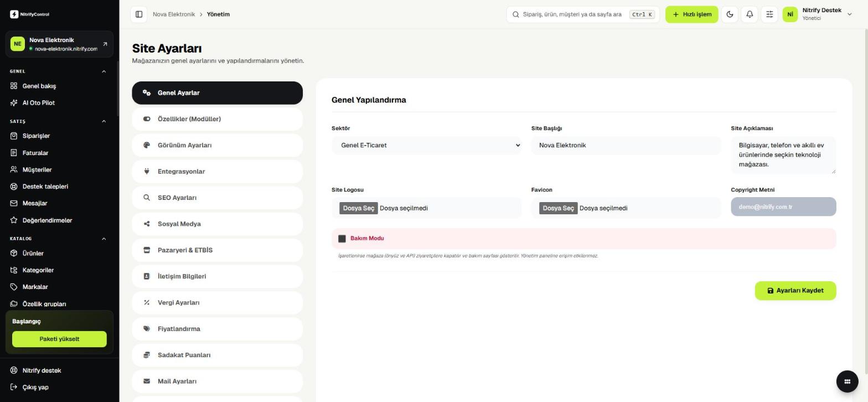
Task: Click the Mesajlar envelope icon
Action: [14, 203]
